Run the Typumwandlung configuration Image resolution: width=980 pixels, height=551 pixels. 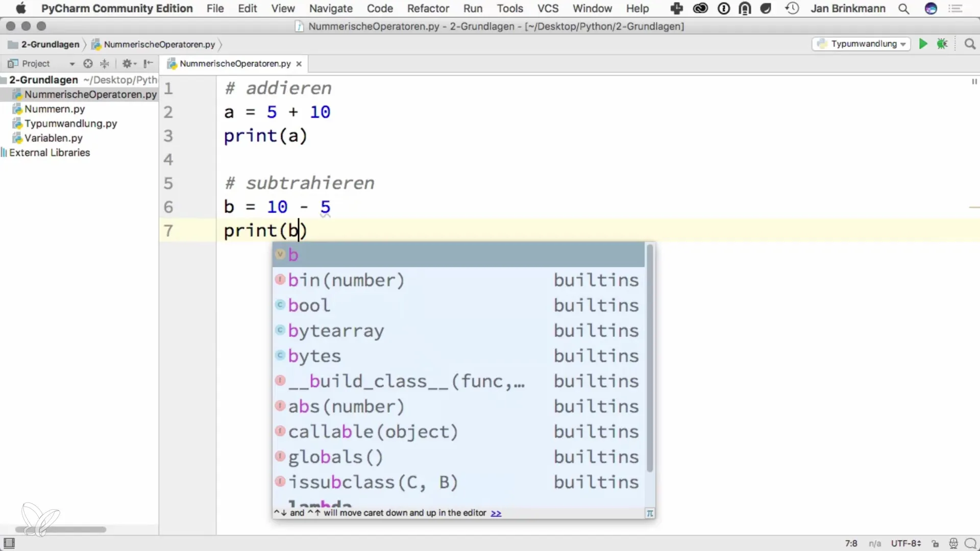click(x=923, y=44)
